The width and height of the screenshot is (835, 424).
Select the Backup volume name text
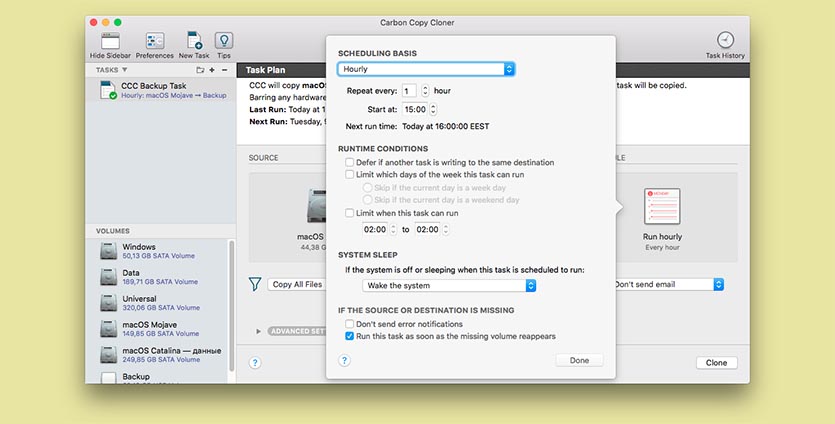coord(136,377)
